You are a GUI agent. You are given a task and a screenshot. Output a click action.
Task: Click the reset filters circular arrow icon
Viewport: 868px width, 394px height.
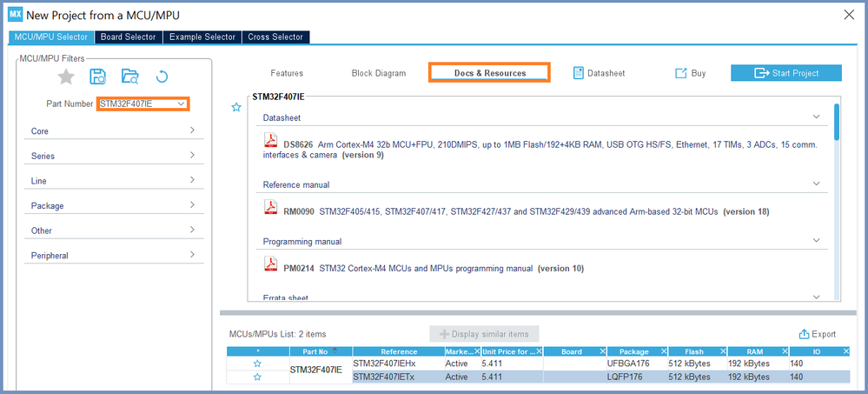pyautogui.click(x=162, y=77)
